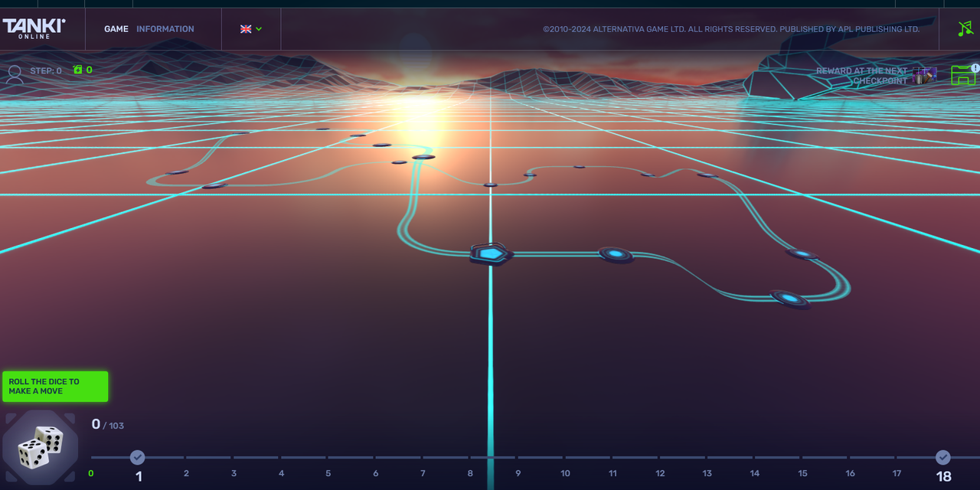Click the ROLL THE DICE TO MAKE A MOVE hint

[55, 387]
